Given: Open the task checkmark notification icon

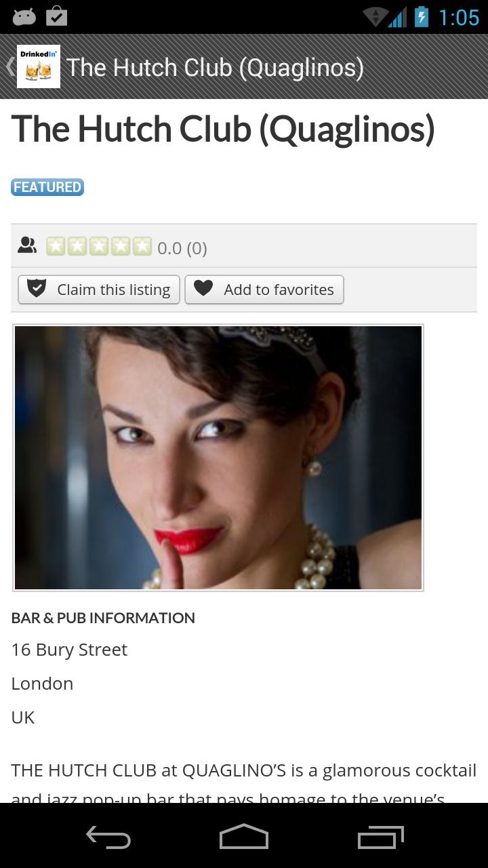Looking at the screenshot, I should tap(57, 16).
